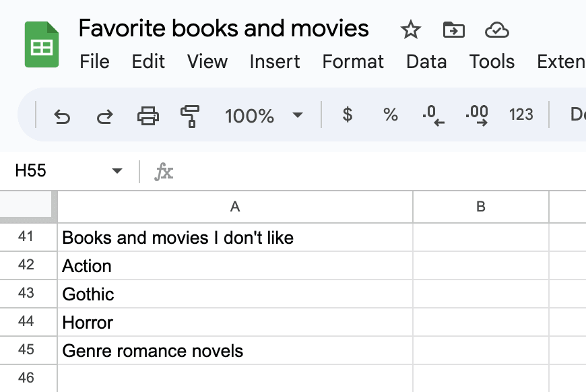Click the move to folder icon
The height and width of the screenshot is (392, 586).
(x=453, y=30)
